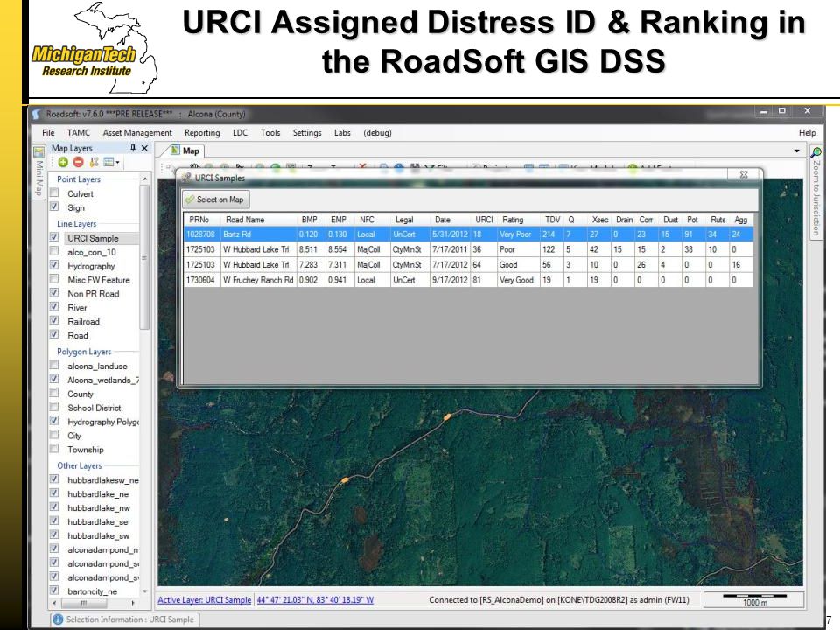
Task: Click the red Remove Layer icon
Action: tap(78, 162)
